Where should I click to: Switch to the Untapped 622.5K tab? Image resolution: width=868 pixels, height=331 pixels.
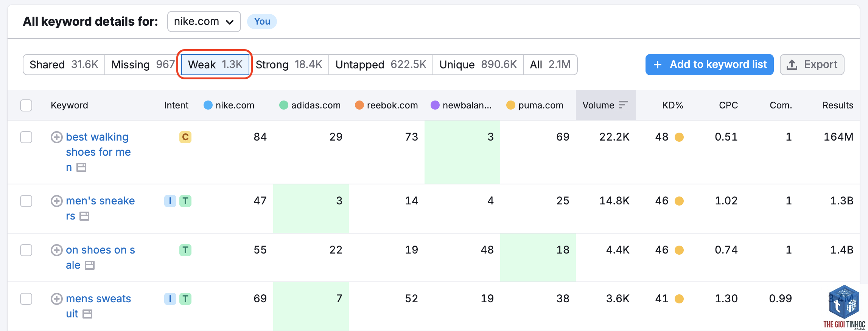point(381,65)
